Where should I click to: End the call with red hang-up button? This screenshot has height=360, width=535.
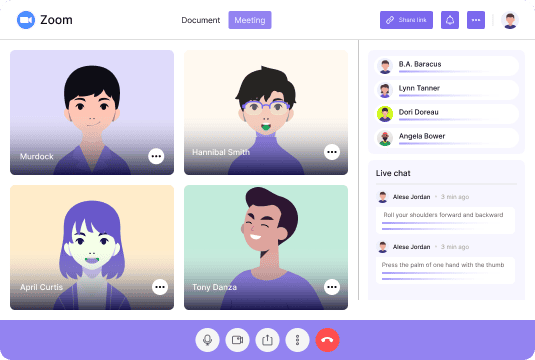click(x=328, y=340)
